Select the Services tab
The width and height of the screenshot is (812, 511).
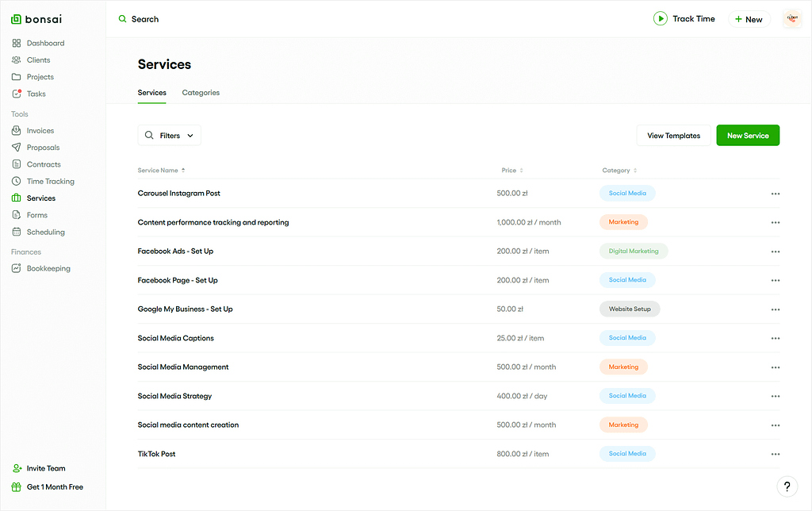151,93
